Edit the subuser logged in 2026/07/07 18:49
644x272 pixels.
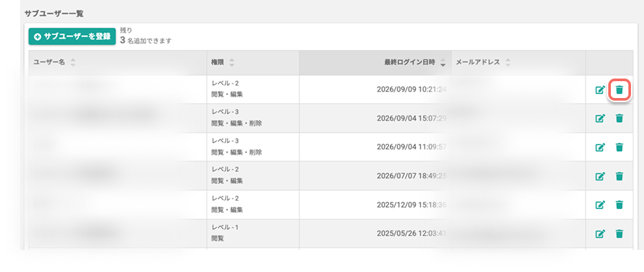coord(600,176)
